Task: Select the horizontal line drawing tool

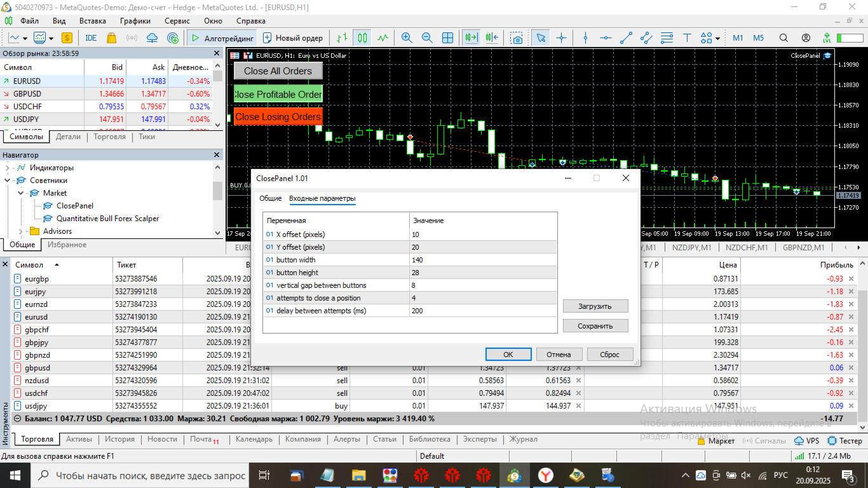Action: [606, 38]
